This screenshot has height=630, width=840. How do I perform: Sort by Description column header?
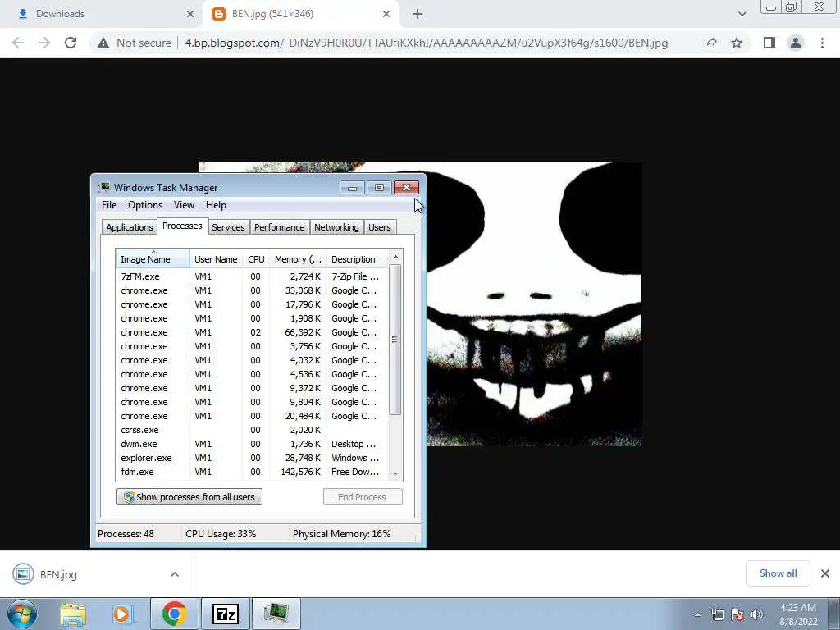pyautogui.click(x=356, y=258)
